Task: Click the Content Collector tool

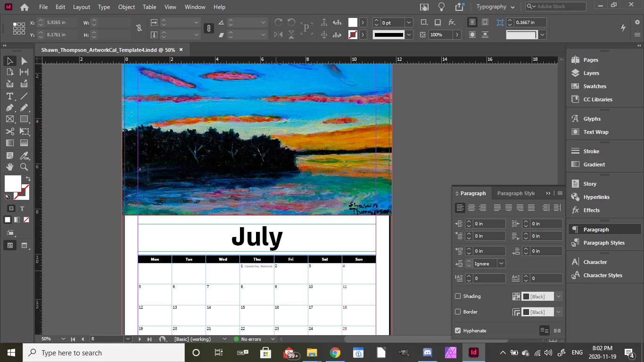Action: tap(10, 84)
